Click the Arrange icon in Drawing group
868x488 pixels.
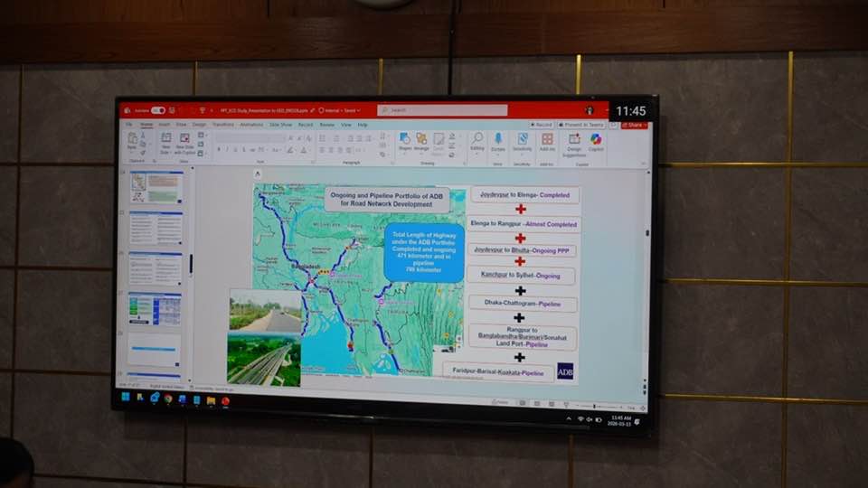coord(421,139)
